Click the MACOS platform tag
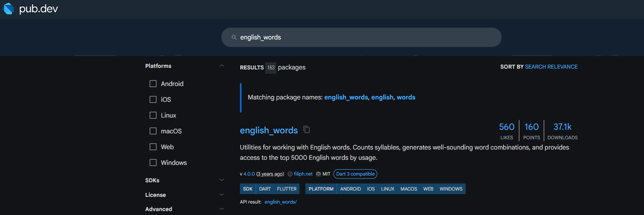Image resolution: width=644 pixels, height=215 pixels. 409,189
